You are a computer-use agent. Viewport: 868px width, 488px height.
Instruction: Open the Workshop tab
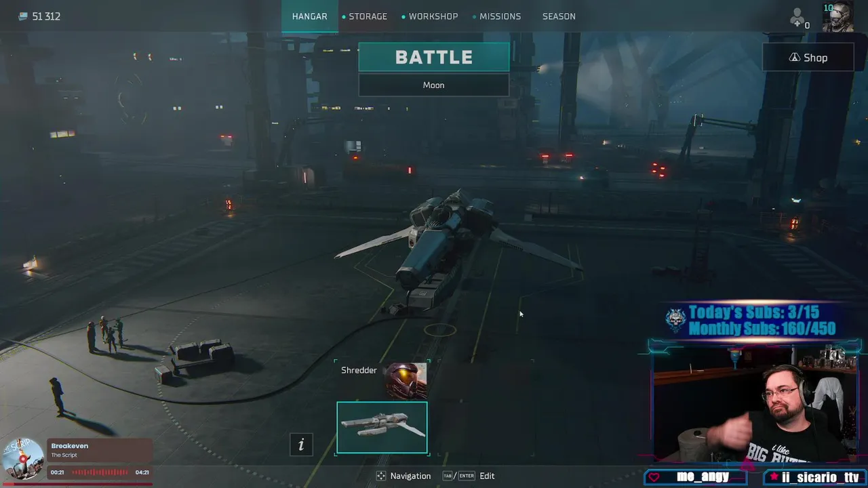coord(433,16)
